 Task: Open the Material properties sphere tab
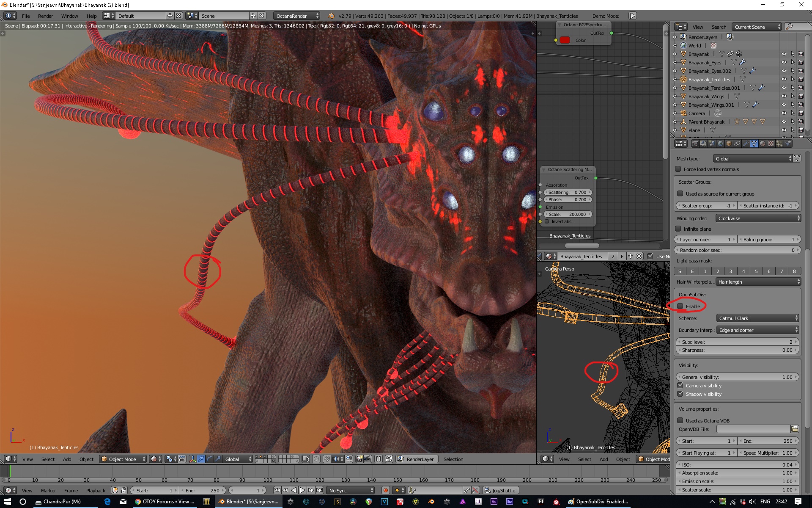[x=763, y=144]
